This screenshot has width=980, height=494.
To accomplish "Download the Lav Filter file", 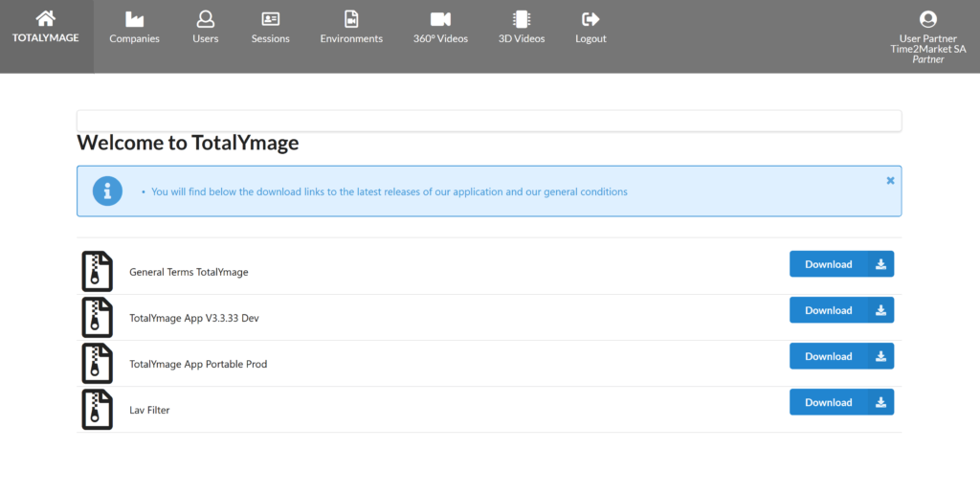I will [841, 402].
